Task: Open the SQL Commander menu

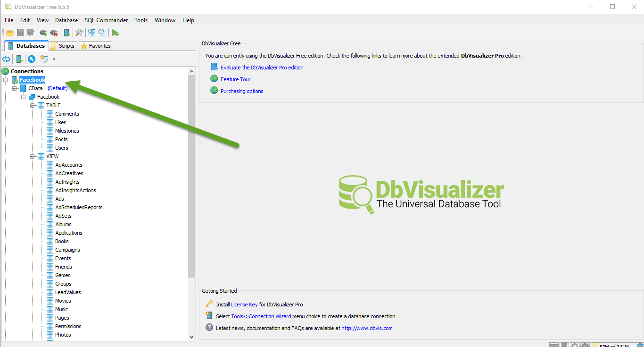Action: [x=107, y=20]
